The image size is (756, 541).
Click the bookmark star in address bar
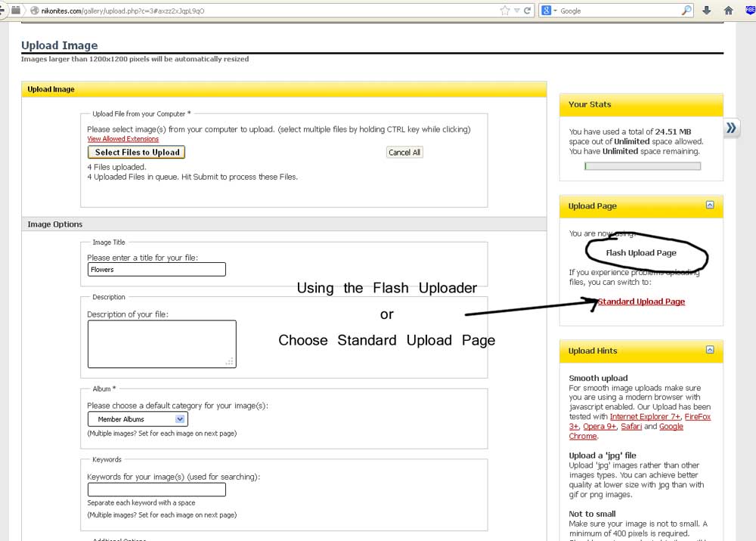click(x=505, y=11)
